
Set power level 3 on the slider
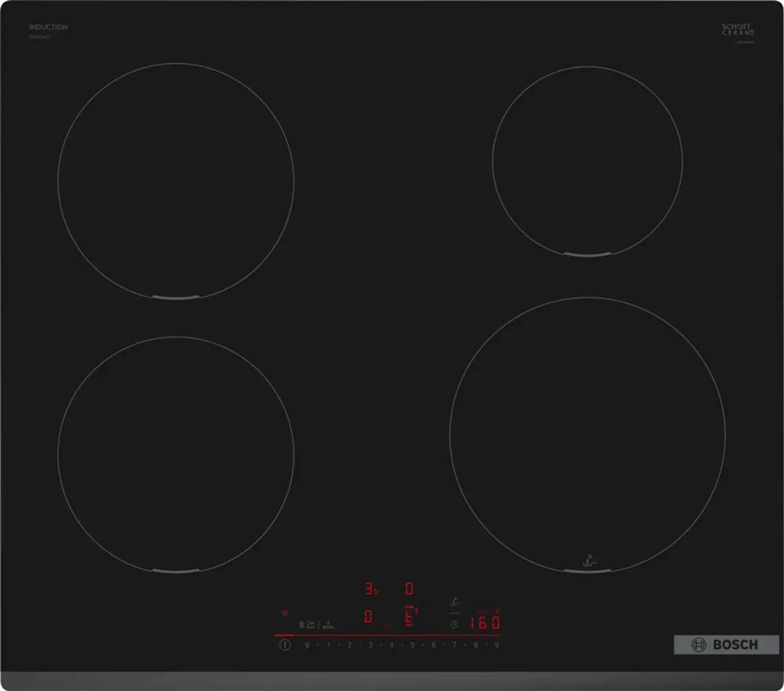371,645
